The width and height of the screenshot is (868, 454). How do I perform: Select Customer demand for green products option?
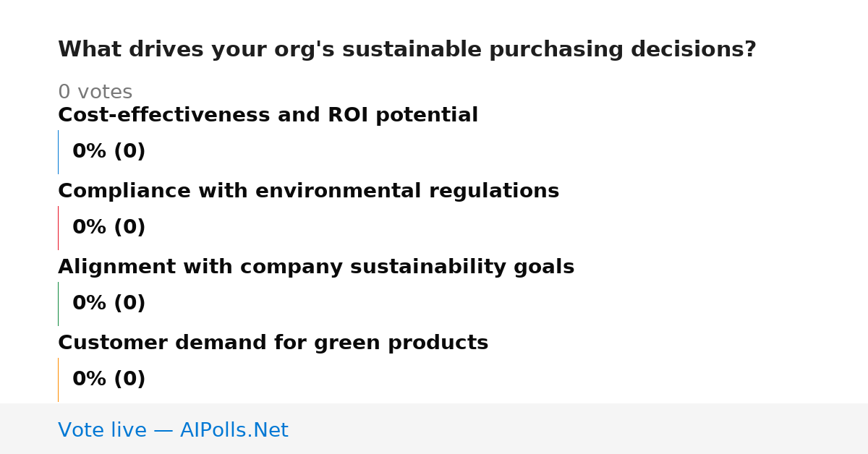pos(273,343)
